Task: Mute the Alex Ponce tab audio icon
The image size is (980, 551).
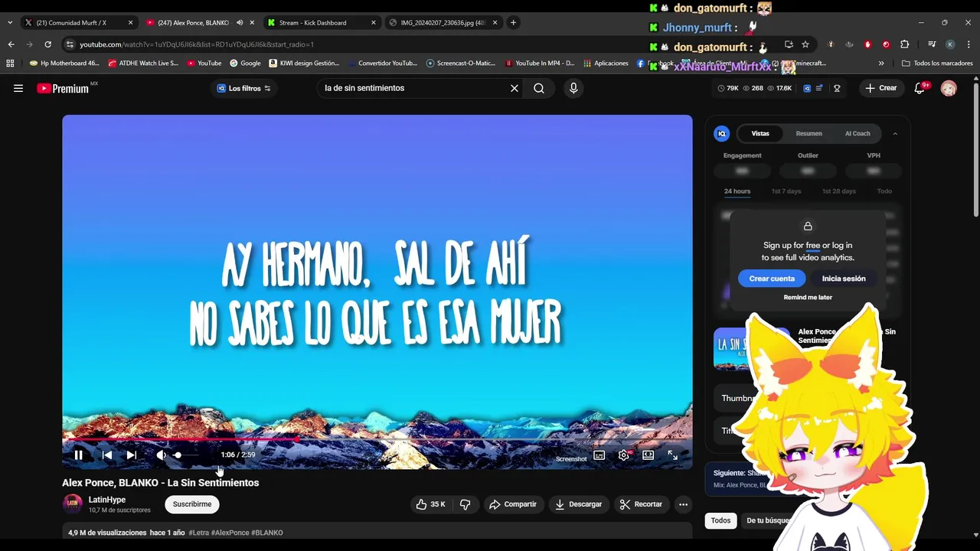Action: (x=240, y=23)
